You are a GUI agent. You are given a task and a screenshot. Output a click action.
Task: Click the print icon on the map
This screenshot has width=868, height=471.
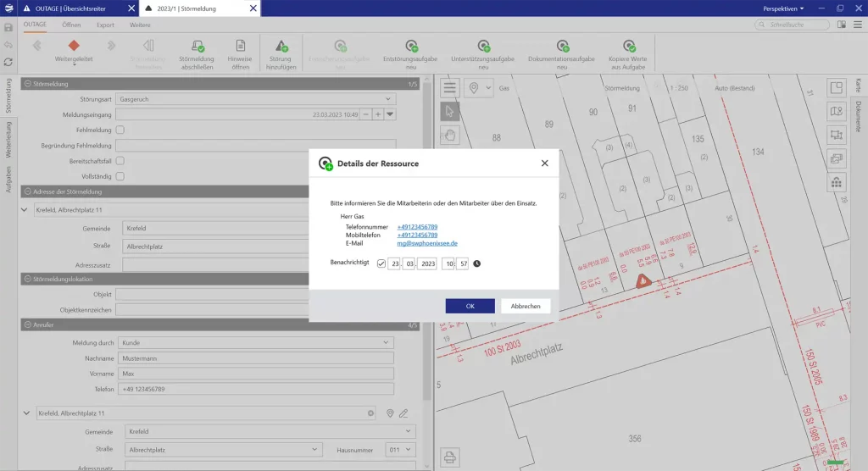pos(450,456)
